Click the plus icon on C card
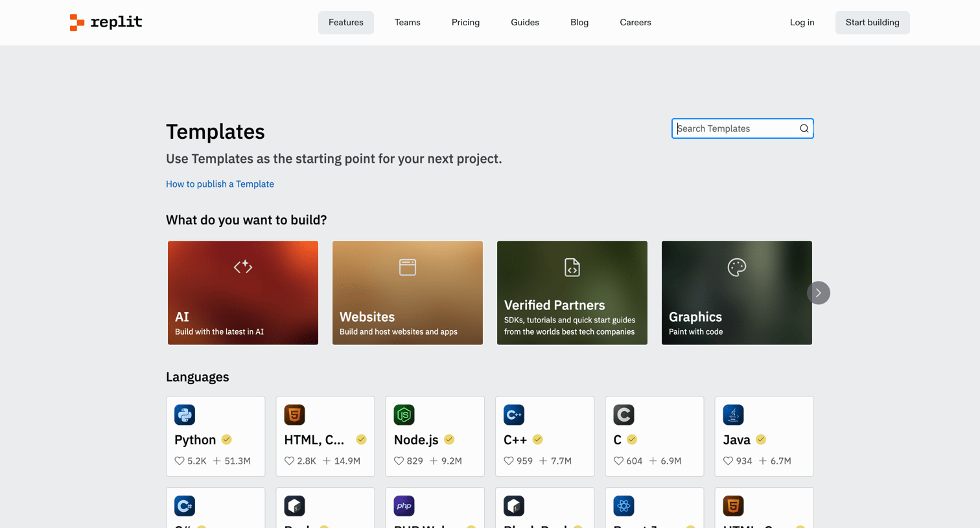Screen dimensions: 980x528 [x=653, y=461]
